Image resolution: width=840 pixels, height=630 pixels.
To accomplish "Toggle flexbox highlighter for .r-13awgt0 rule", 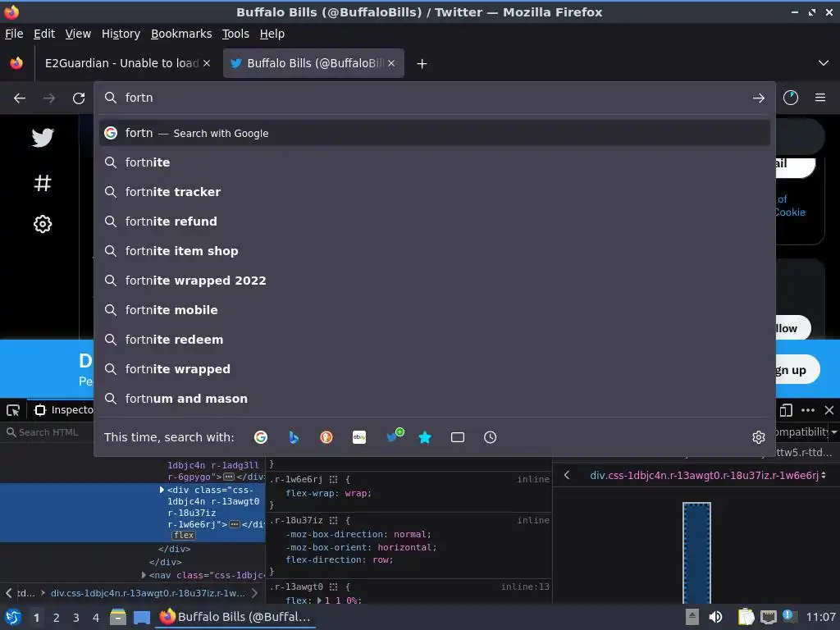I will point(333,587).
